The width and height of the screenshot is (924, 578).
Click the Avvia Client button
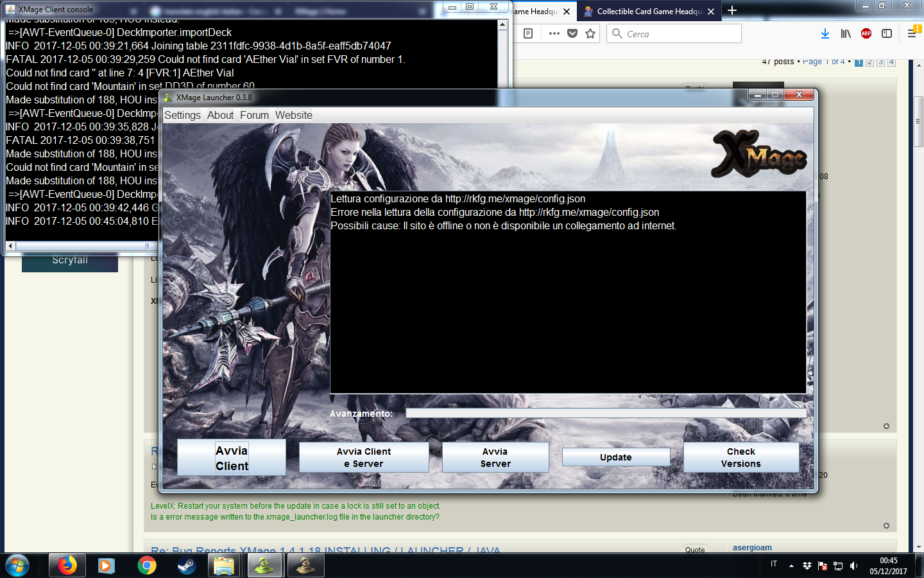click(x=232, y=458)
